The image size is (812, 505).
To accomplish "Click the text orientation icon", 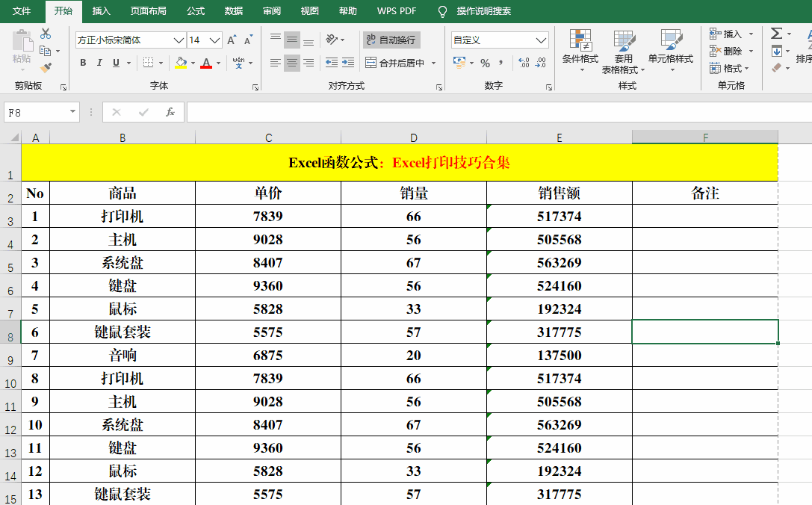I will pos(332,40).
